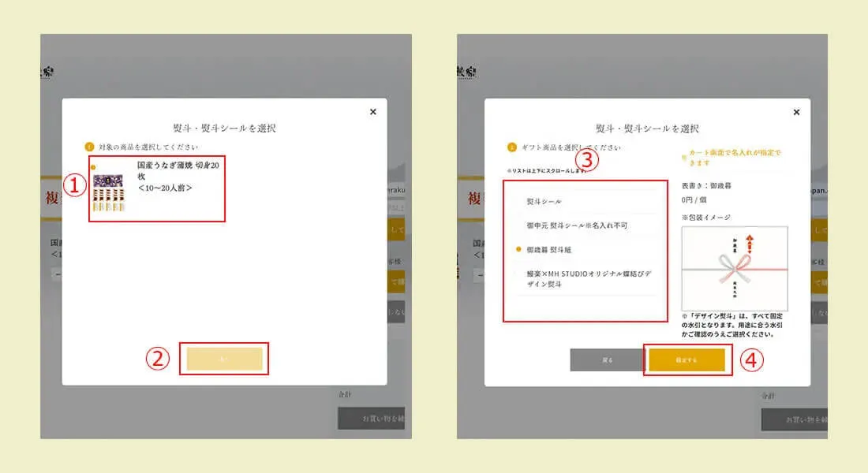Image resolution: width=868 pixels, height=473 pixels.
Task: Pick the 御歳暮 熨斗紙 option
Action: click(549, 249)
